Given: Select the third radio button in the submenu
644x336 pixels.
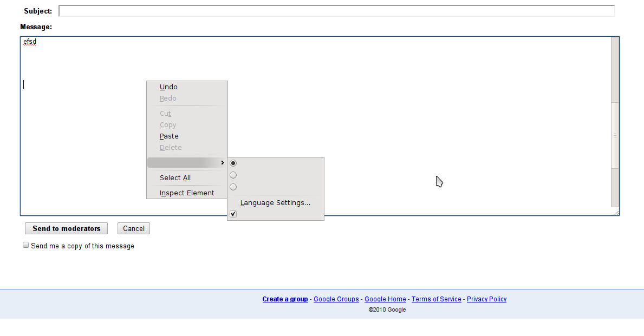Looking at the screenshot, I should pyautogui.click(x=233, y=187).
